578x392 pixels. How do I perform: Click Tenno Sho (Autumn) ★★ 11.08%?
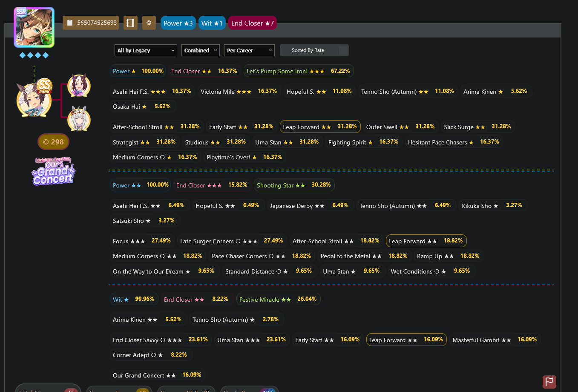pos(408,91)
